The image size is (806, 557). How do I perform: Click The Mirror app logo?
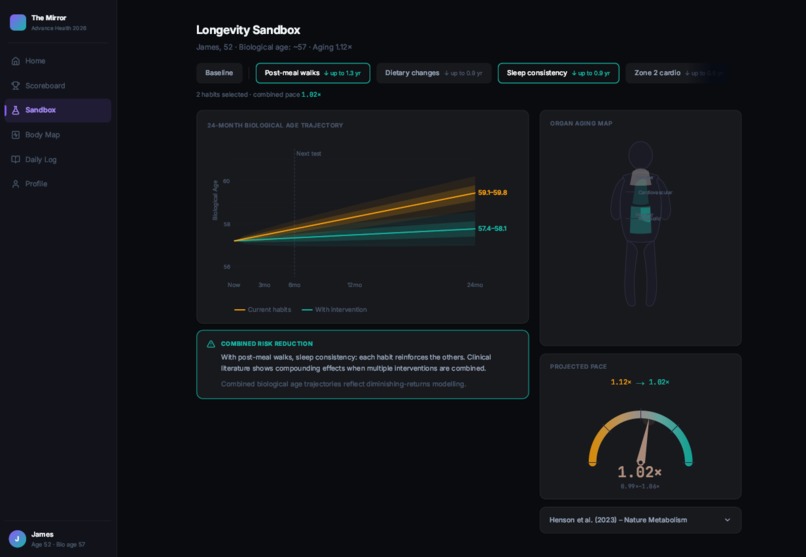(x=18, y=23)
